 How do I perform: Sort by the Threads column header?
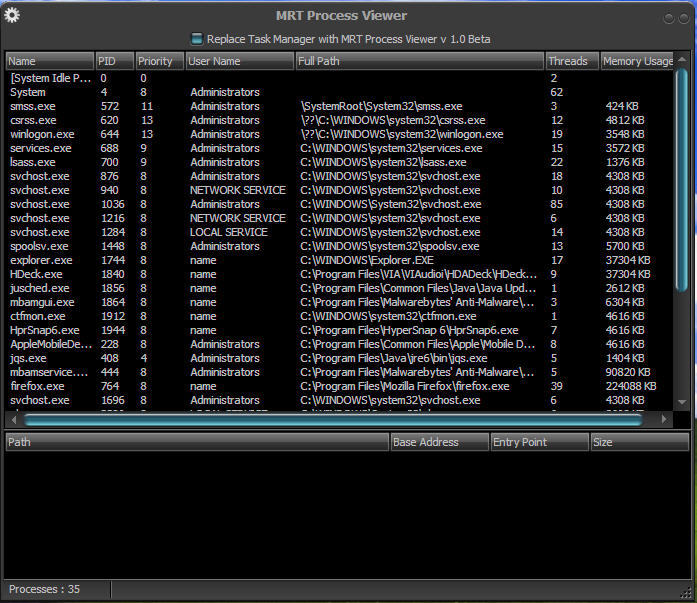pos(572,61)
